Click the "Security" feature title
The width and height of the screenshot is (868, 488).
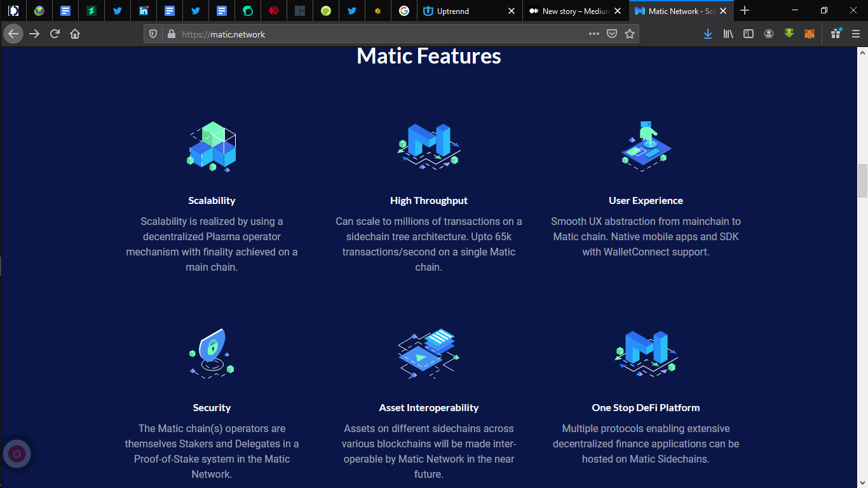tap(212, 408)
